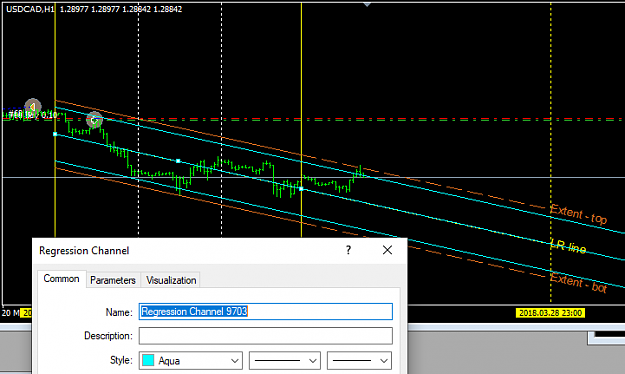This screenshot has height=374, width=625.
Task: Click the Name input field
Action: [x=265, y=311]
